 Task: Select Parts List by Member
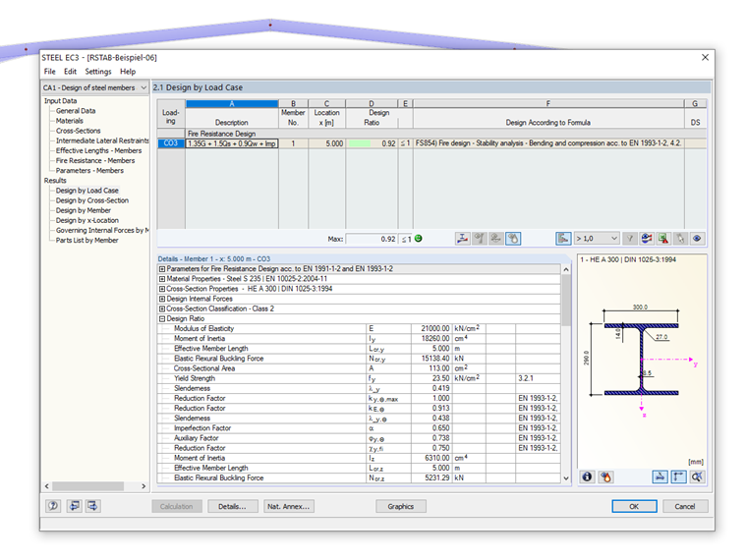coord(87,241)
